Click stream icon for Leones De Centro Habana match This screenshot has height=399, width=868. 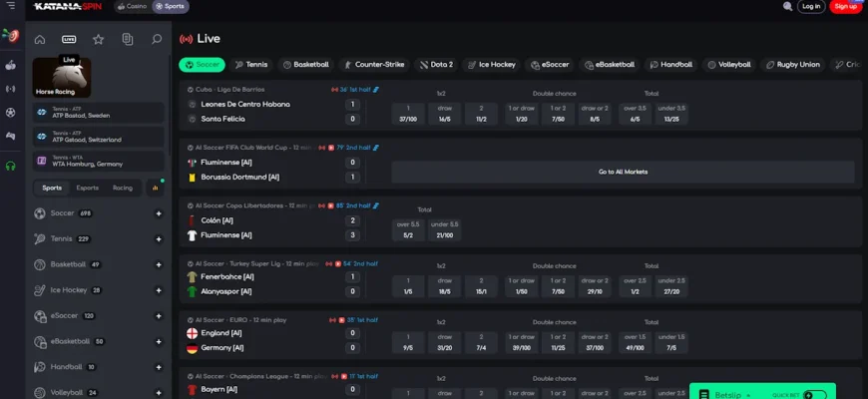point(334,90)
